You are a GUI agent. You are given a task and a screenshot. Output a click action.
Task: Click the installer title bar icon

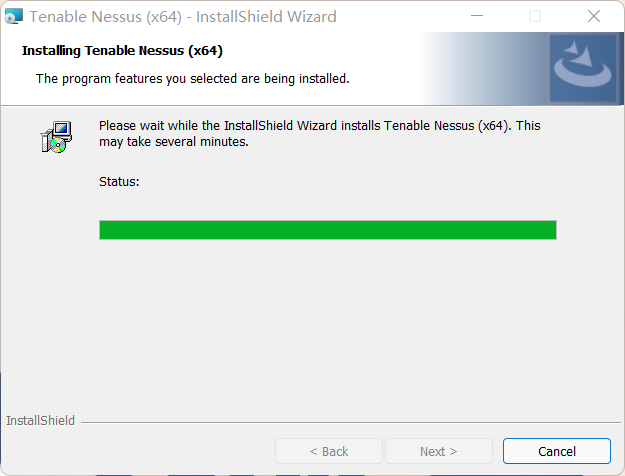[x=14, y=17]
